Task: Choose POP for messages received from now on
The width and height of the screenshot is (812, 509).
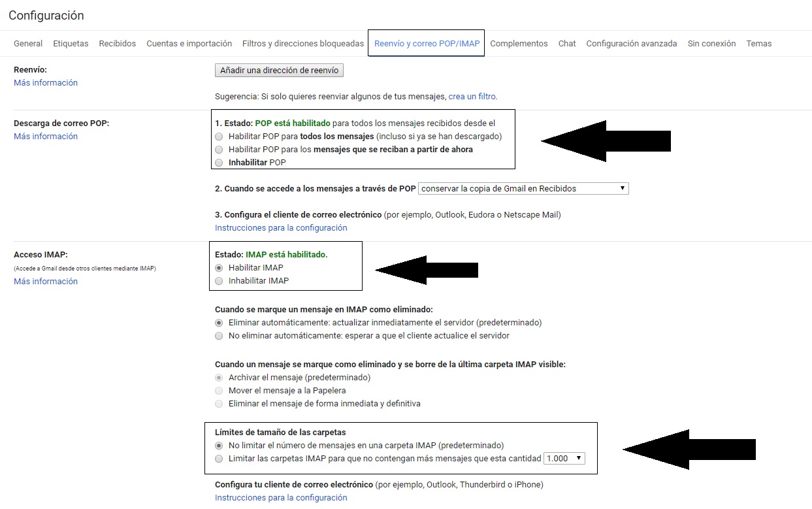Action: click(x=219, y=150)
